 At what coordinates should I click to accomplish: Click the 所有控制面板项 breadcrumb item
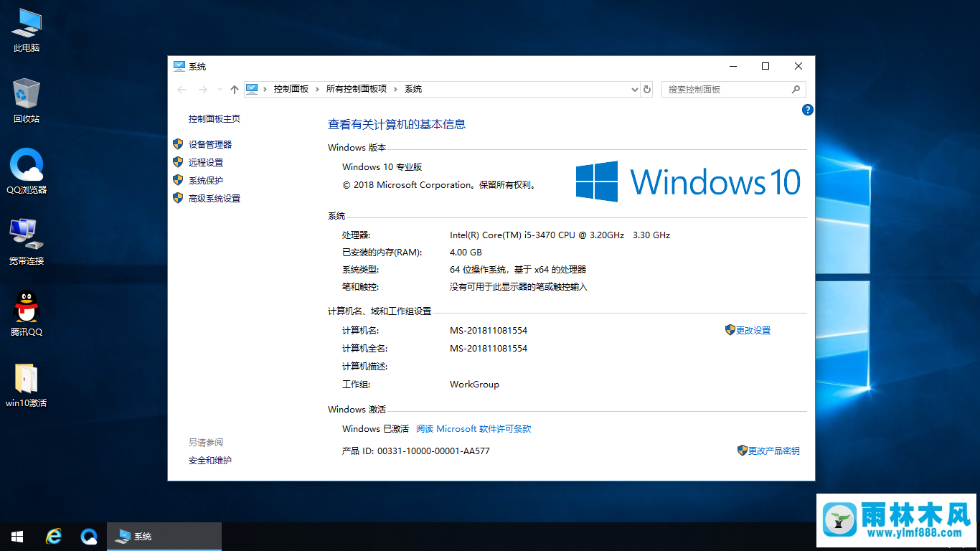point(357,89)
